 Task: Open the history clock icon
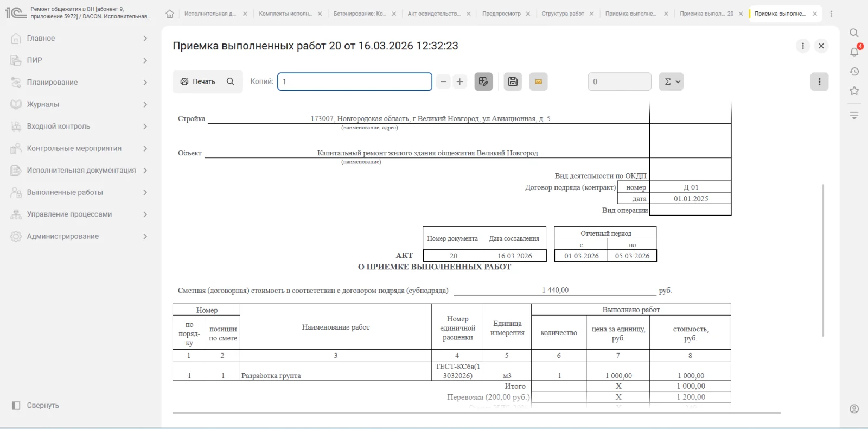854,72
